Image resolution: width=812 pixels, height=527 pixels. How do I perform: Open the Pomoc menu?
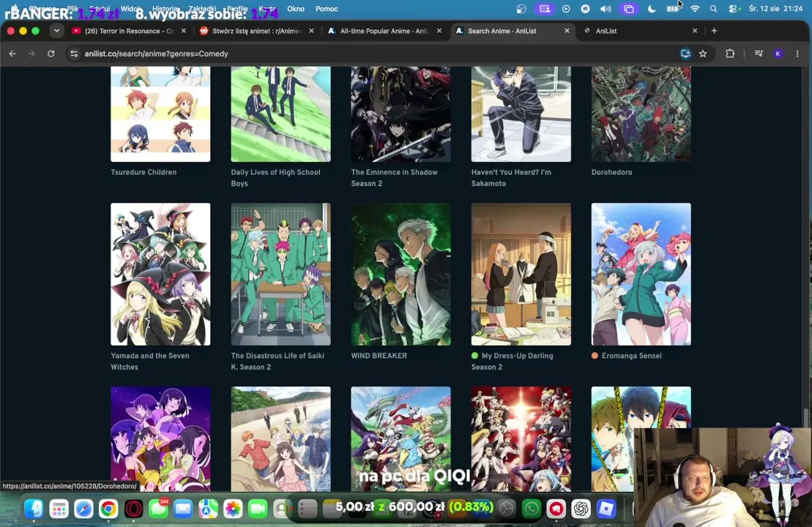327,9
